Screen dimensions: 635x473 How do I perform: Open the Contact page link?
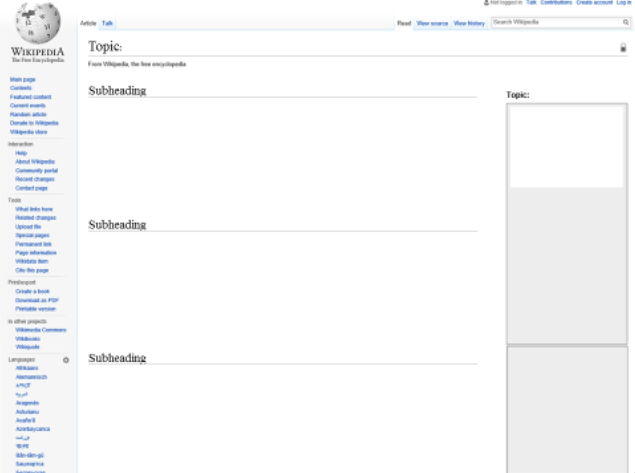[32, 188]
